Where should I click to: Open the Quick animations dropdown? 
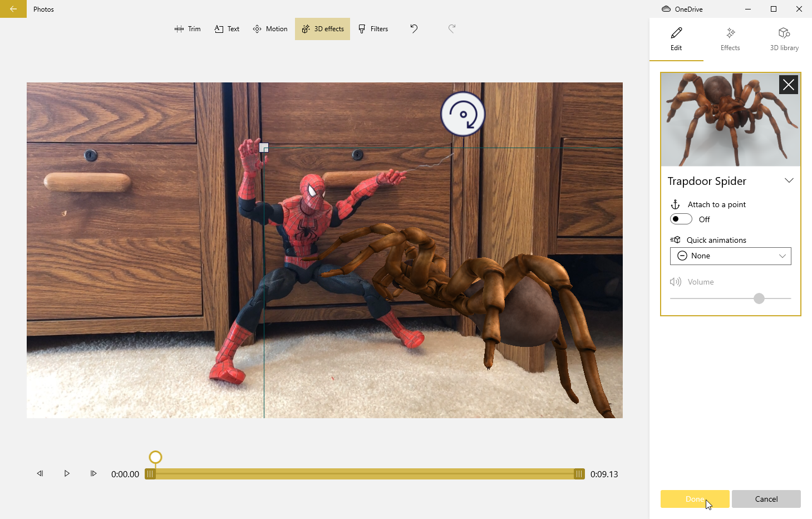click(730, 256)
